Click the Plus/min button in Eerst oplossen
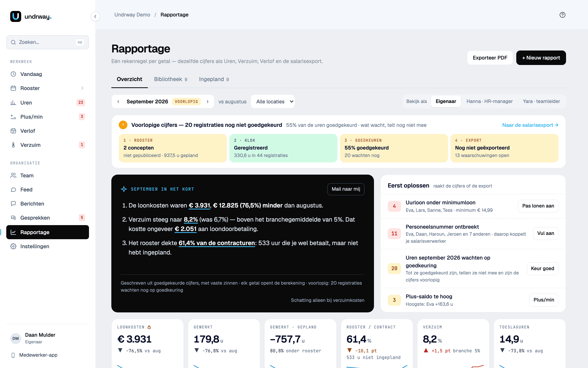The image size is (588, 368). click(543, 300)
